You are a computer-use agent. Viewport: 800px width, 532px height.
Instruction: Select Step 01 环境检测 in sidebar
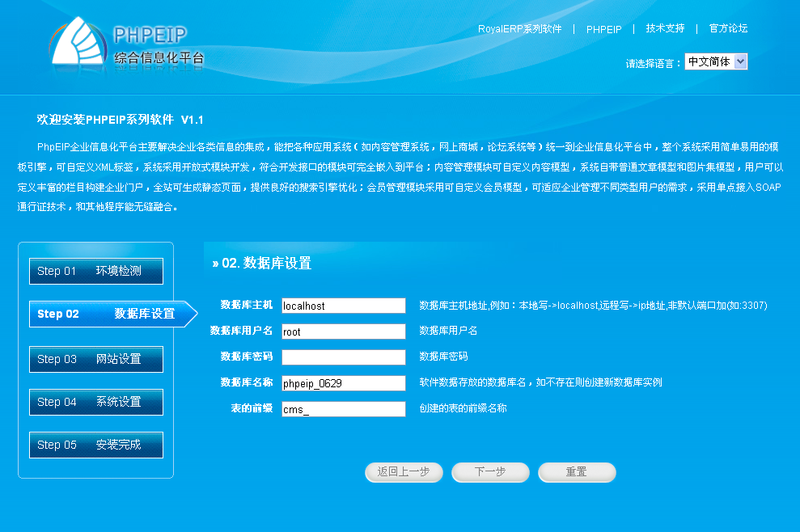[x=96, y=271]
